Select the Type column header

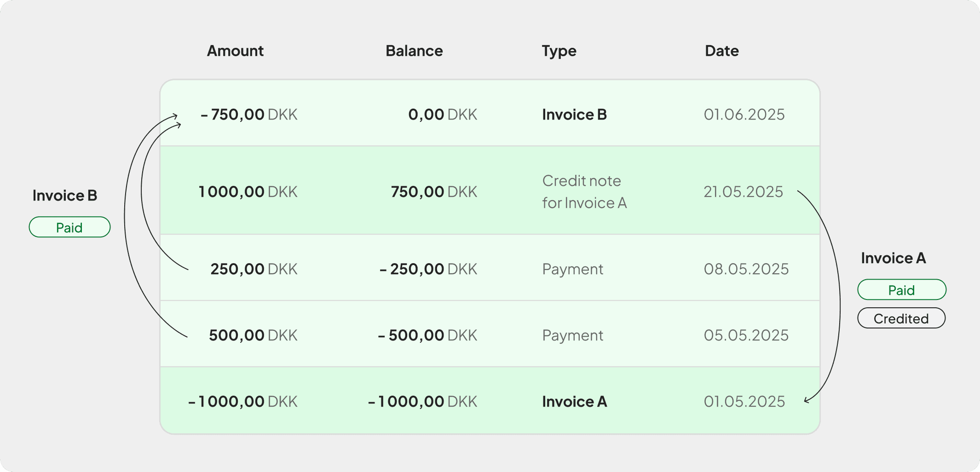(x=559, y=51)
